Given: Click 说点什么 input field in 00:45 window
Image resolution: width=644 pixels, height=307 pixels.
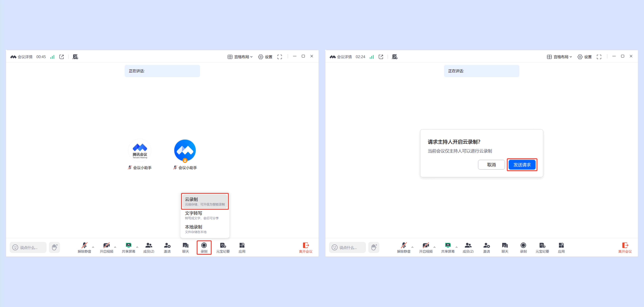Looking at the screenshot, I should (28, 247).
